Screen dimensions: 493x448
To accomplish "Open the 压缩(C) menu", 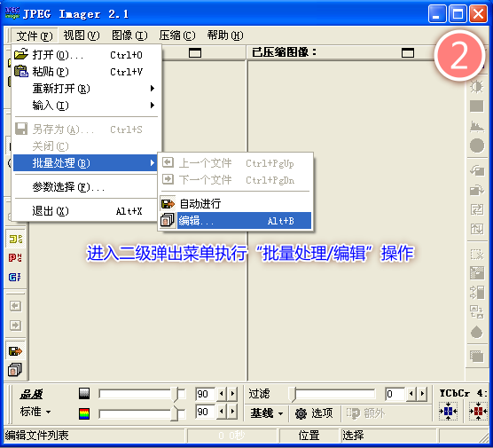I will 177,35.
